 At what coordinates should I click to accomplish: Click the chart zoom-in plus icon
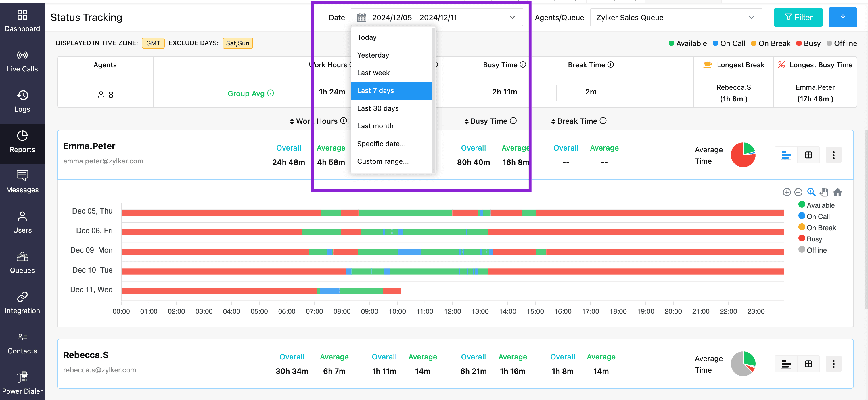[786, 192]
